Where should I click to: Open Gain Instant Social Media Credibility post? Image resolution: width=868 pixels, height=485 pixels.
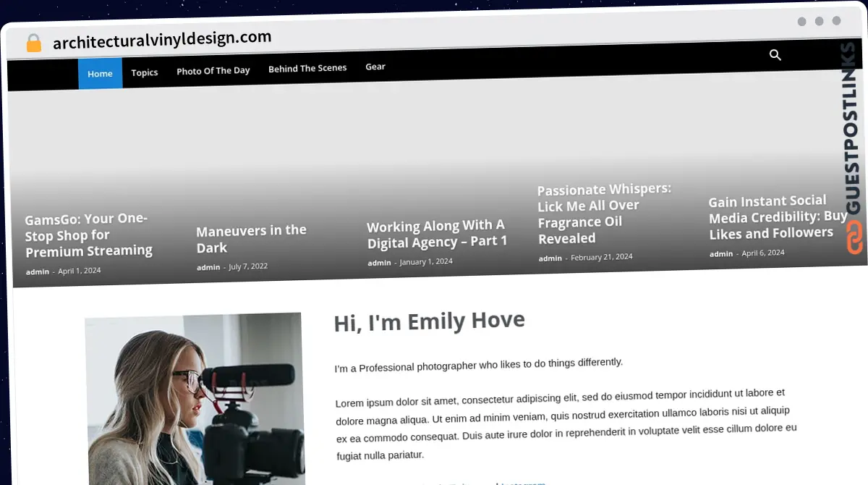click(778, 217)
